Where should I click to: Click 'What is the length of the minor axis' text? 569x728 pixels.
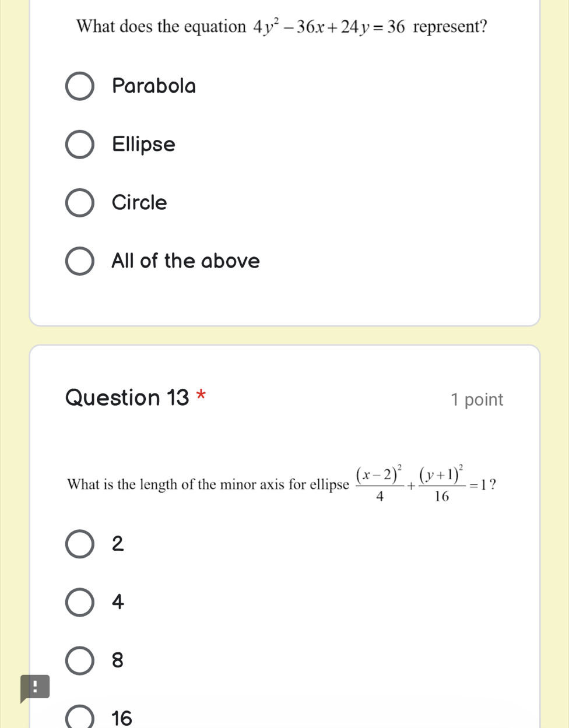click(207, 484)
